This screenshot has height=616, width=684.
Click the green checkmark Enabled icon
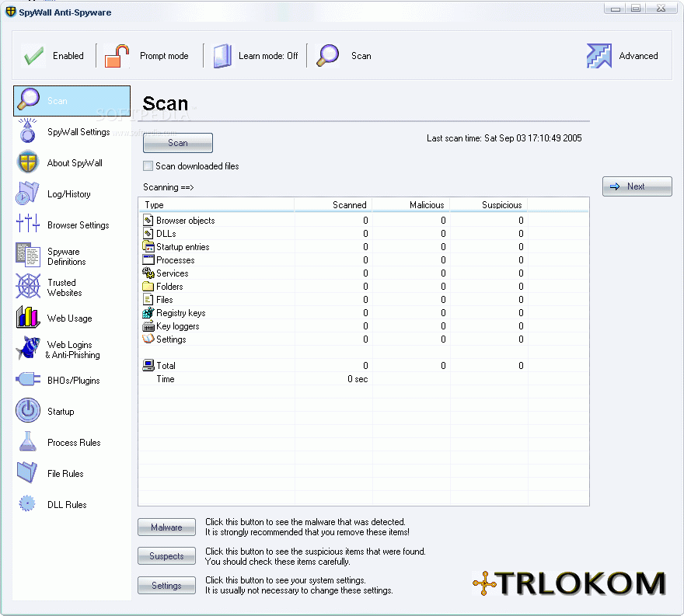click(33, 56)
